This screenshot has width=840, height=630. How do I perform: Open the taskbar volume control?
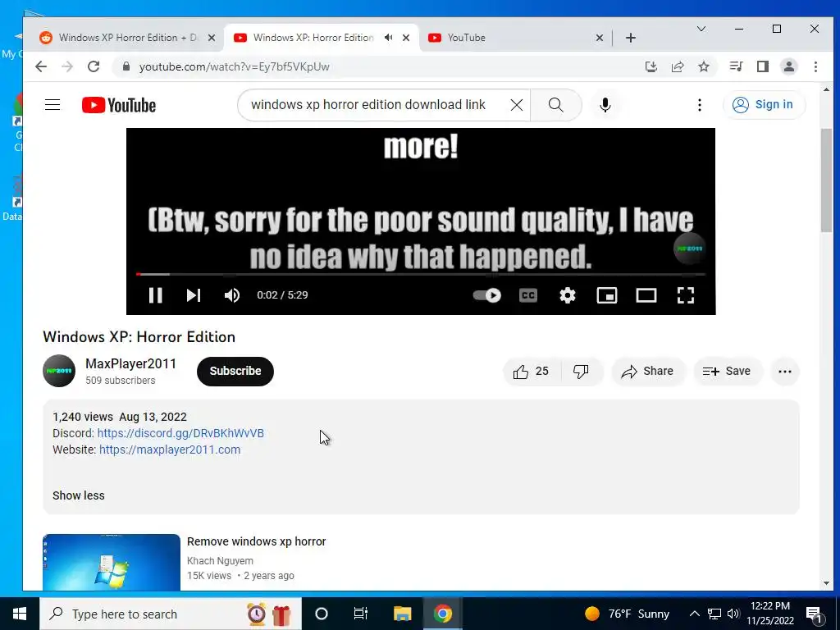pos(733,614)
